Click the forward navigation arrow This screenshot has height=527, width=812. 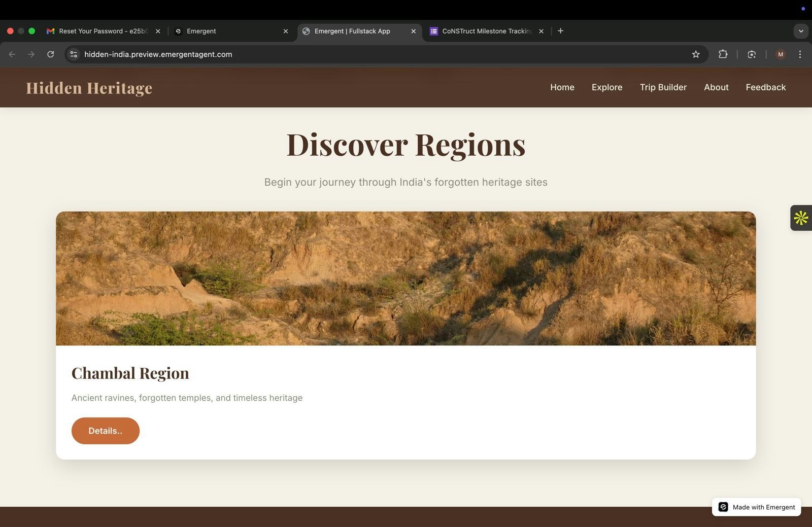[31, 54]
